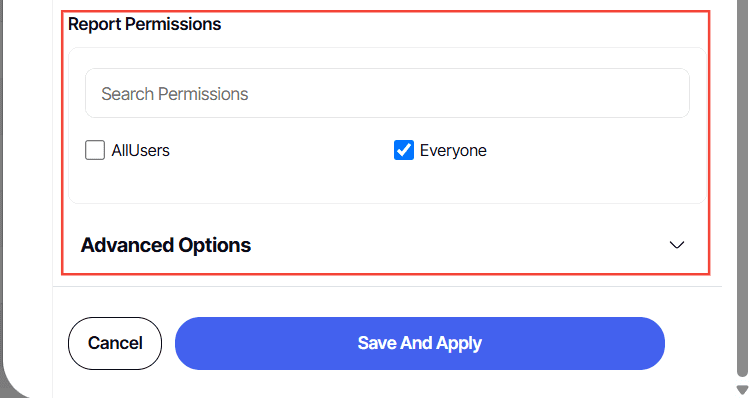Enable the AllUsers permission checkbox

click(95, 150)
